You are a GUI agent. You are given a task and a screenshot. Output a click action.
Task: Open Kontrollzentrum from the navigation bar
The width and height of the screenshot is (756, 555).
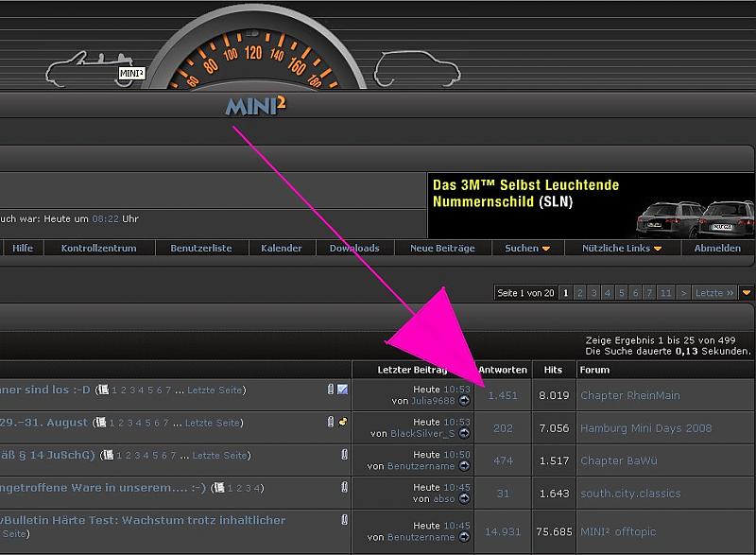tap(98, 249)
